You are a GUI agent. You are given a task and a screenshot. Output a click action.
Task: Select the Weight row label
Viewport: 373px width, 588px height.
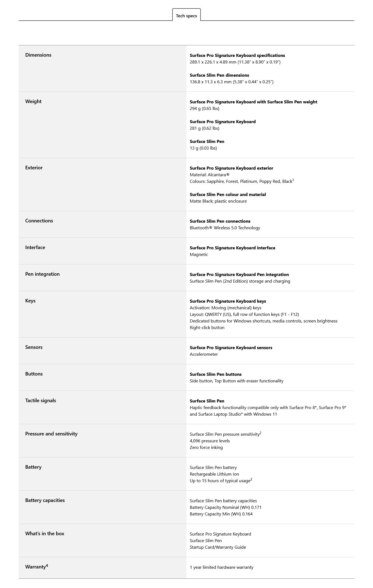coord(33,101)
